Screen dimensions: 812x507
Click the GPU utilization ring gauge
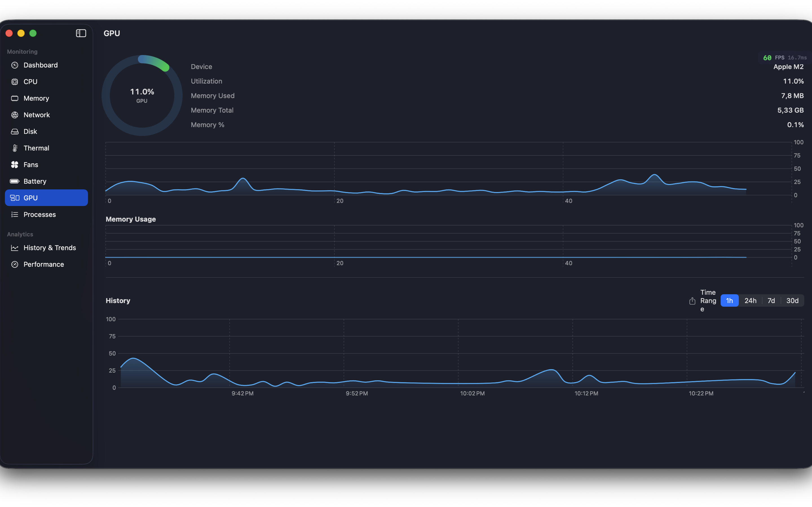142,95
